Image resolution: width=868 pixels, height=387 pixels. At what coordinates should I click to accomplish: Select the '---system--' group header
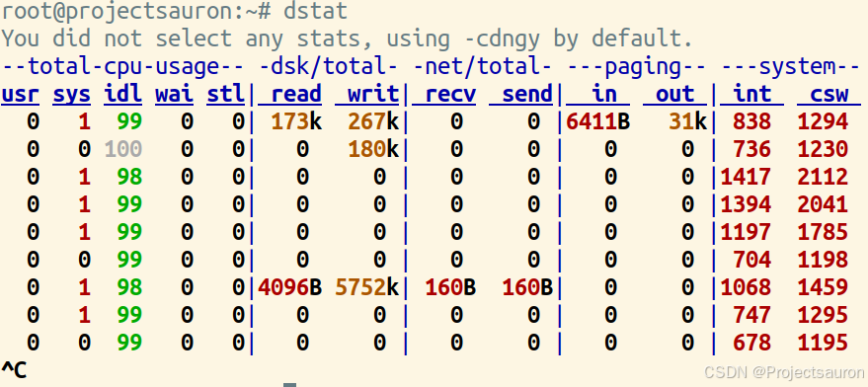pos(791,67)
